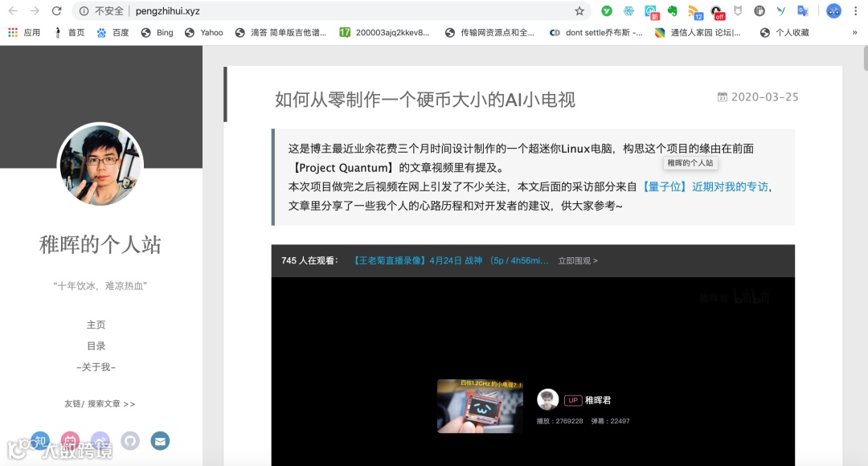Click the blogger's profile avatar photo

[100, 165]
